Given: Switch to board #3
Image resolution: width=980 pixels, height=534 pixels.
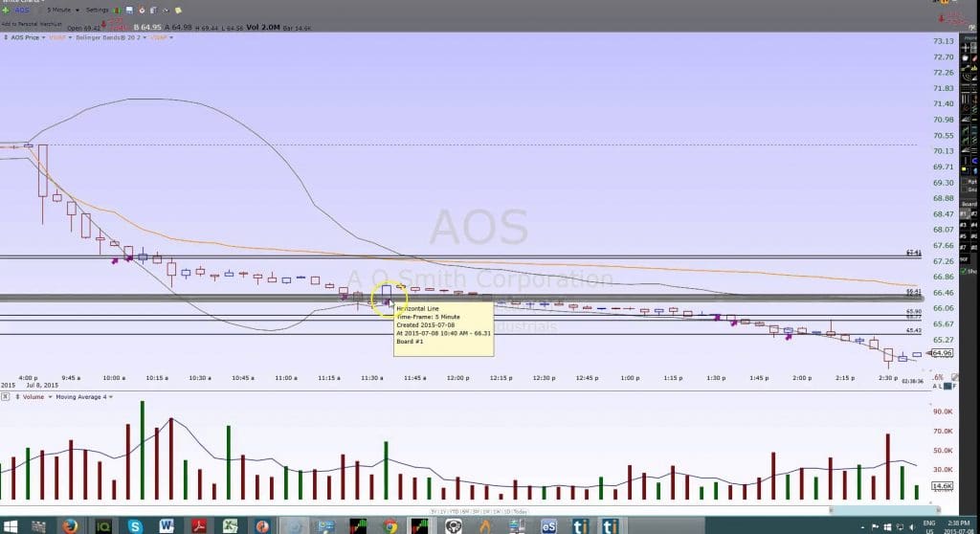Looking at the screenshot, I should (963, 225).
